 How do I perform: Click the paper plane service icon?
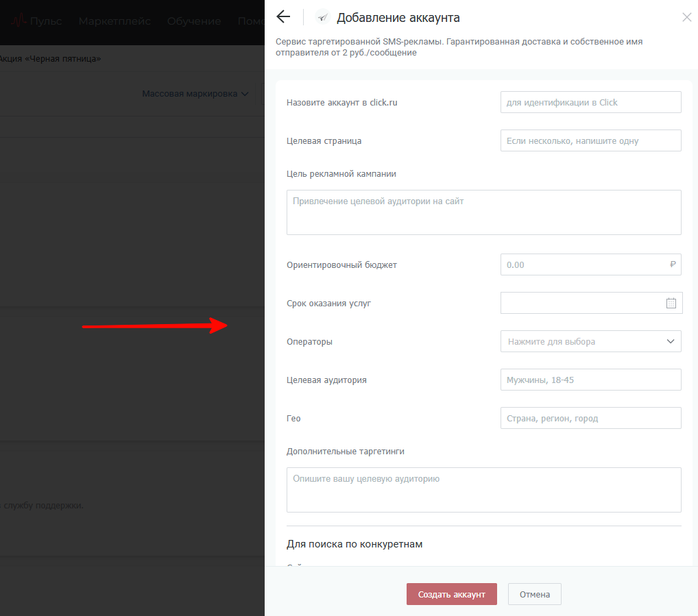point(322,18)
